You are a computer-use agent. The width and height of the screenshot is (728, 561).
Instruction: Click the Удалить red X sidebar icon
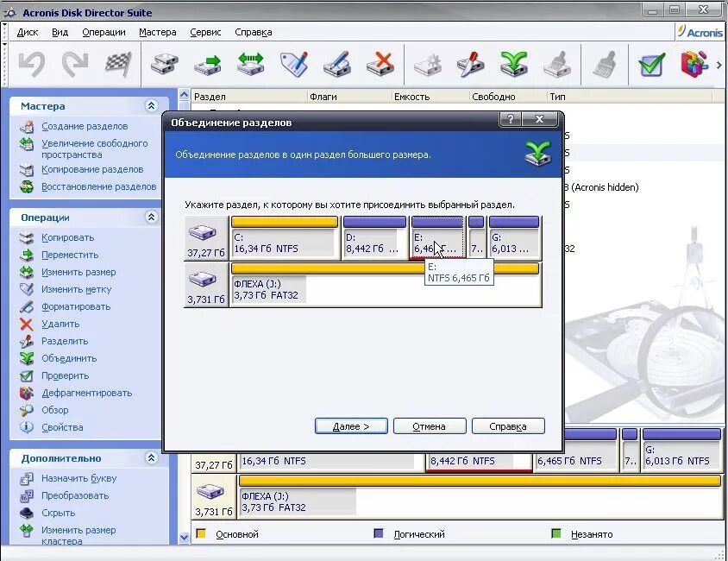coord(27,325)
